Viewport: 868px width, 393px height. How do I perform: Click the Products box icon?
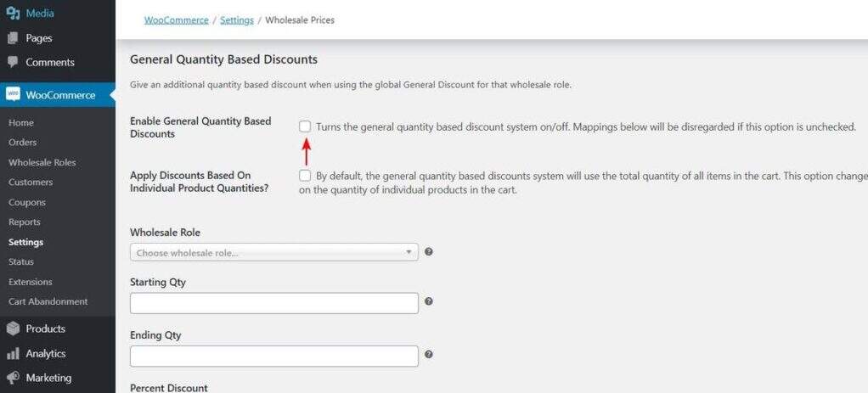tap(13, 328)
